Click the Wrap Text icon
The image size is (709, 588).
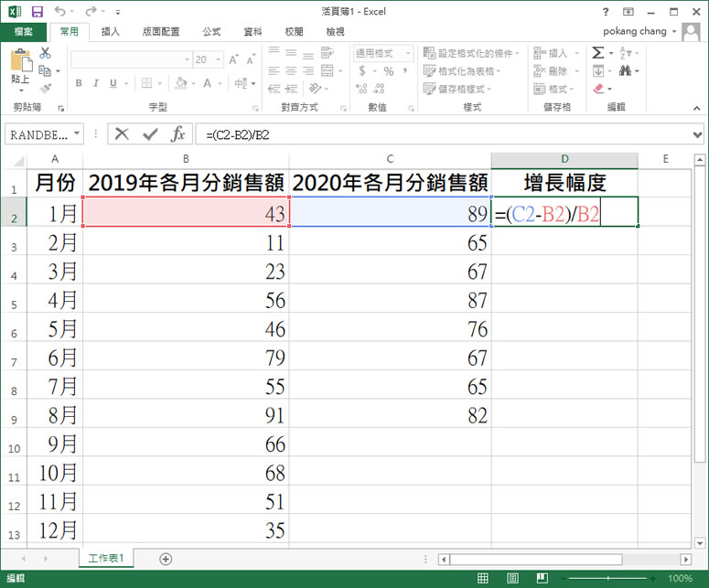coord(328,52)
